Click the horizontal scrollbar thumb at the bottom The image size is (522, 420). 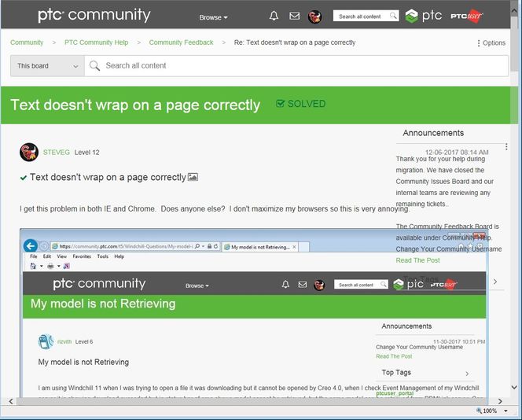coord(252,401)
